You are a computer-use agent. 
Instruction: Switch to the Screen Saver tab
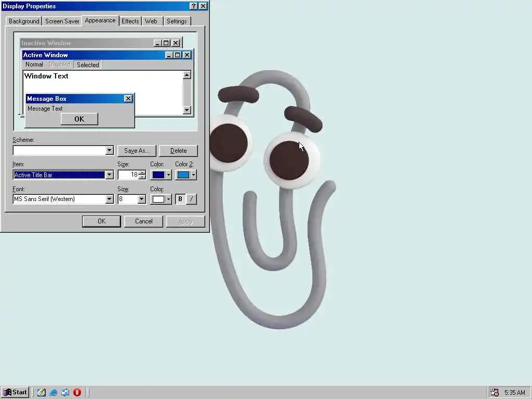(x=62, y=21)
